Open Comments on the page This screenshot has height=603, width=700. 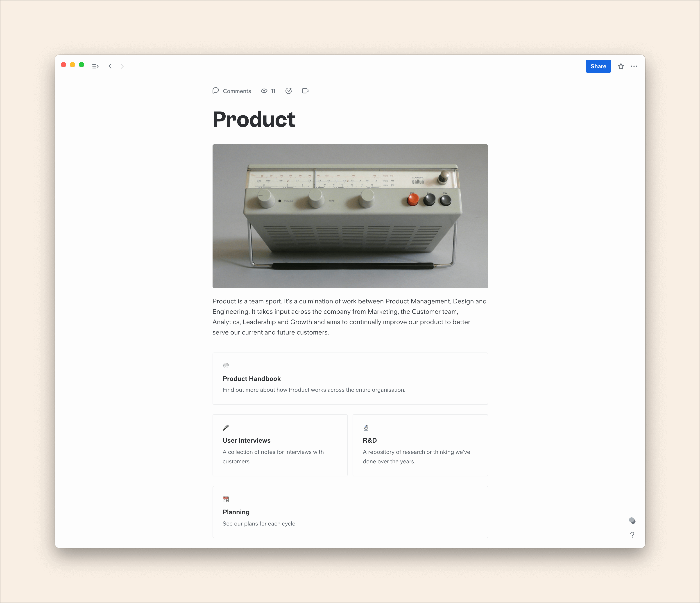[232, 91]
